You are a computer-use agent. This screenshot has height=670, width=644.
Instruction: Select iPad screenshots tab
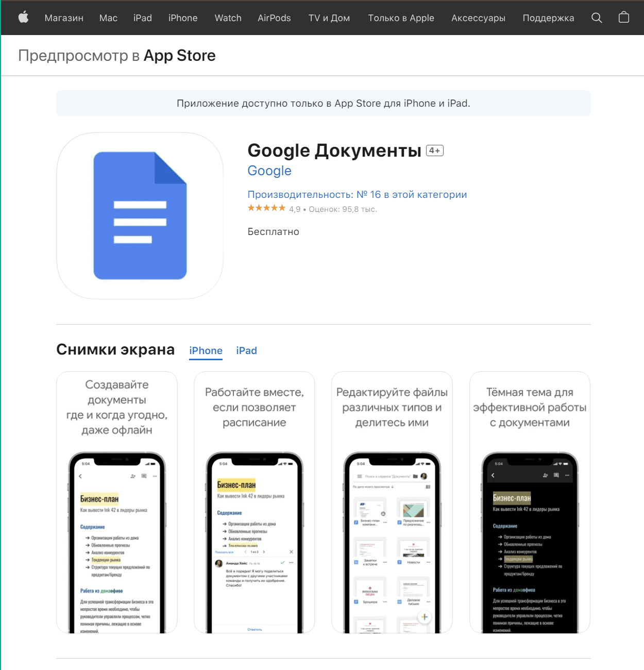(246, 350)
